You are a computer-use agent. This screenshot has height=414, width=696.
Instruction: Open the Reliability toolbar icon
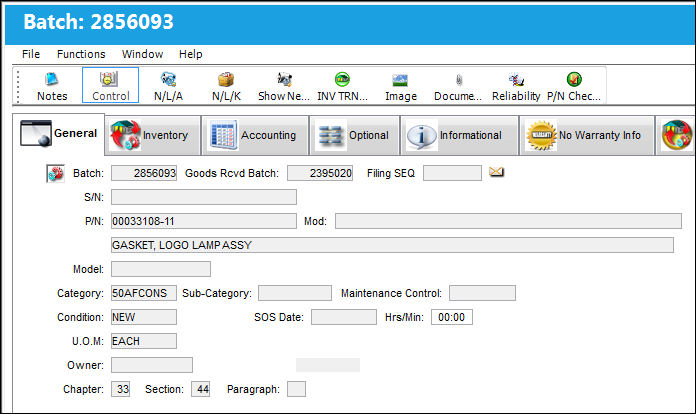[516, 86]
